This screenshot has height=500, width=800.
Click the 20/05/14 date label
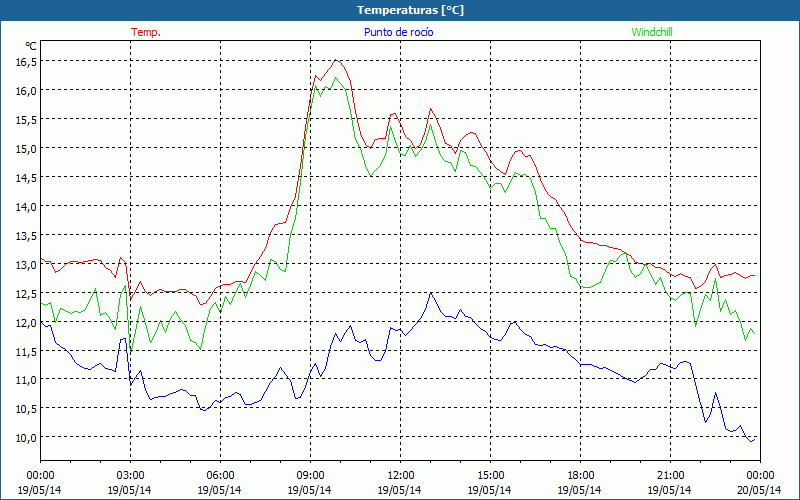click(759, 490)
